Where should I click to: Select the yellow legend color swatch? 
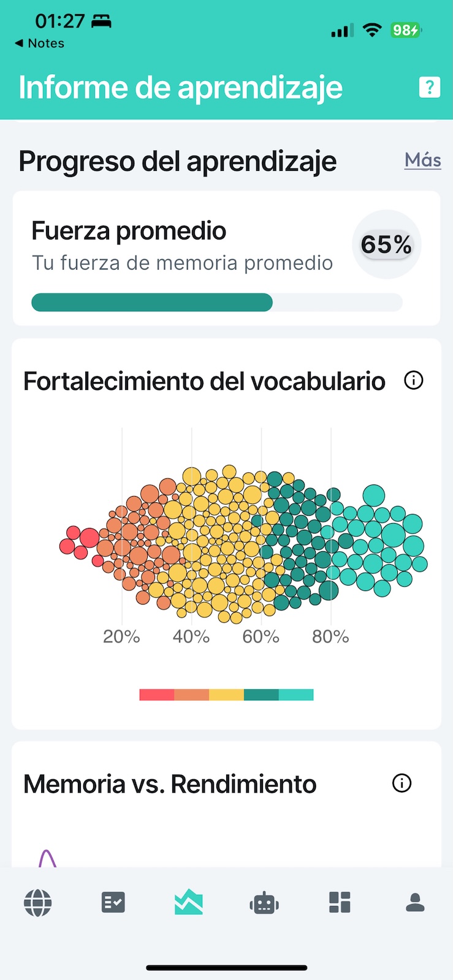point(226,695)
